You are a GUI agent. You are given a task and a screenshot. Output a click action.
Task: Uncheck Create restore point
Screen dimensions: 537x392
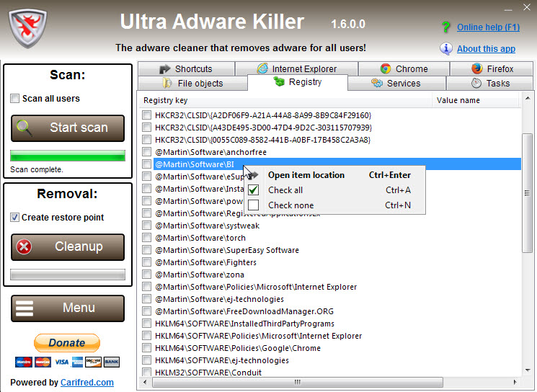point(14,218)
